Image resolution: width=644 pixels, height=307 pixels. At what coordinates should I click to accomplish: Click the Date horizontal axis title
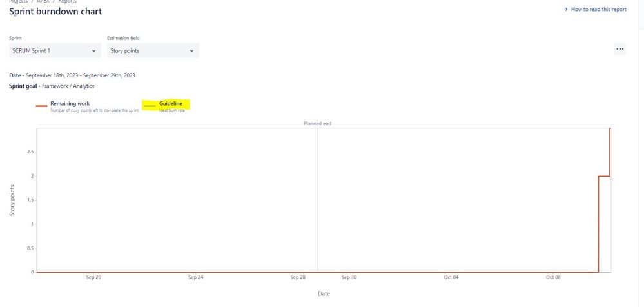(324, 294)
